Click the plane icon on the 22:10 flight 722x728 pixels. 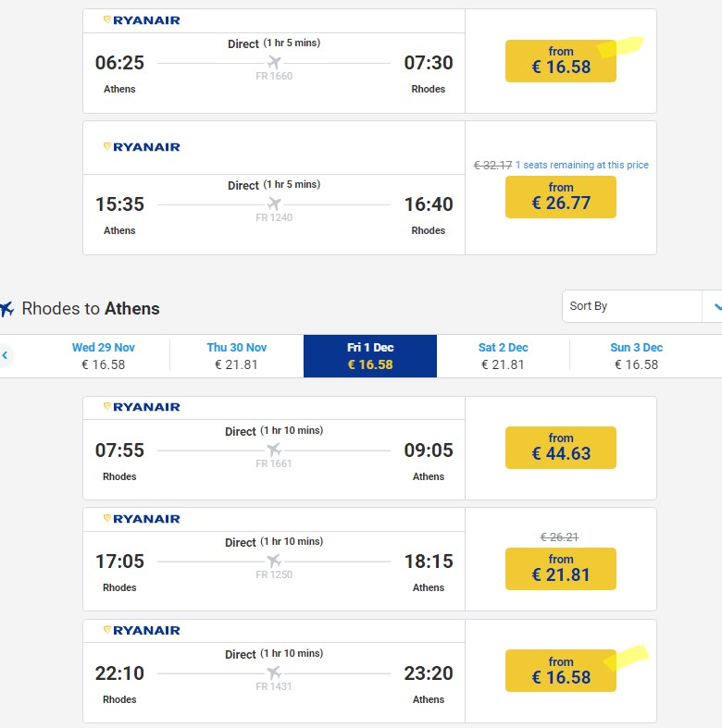274,672
